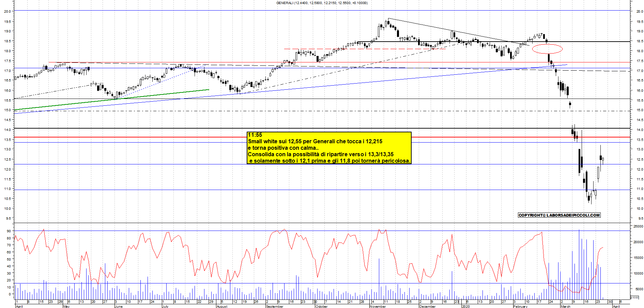The image size is (644, 308).
Task: Click the 15000 volume scale value
Action: (638, 258)
